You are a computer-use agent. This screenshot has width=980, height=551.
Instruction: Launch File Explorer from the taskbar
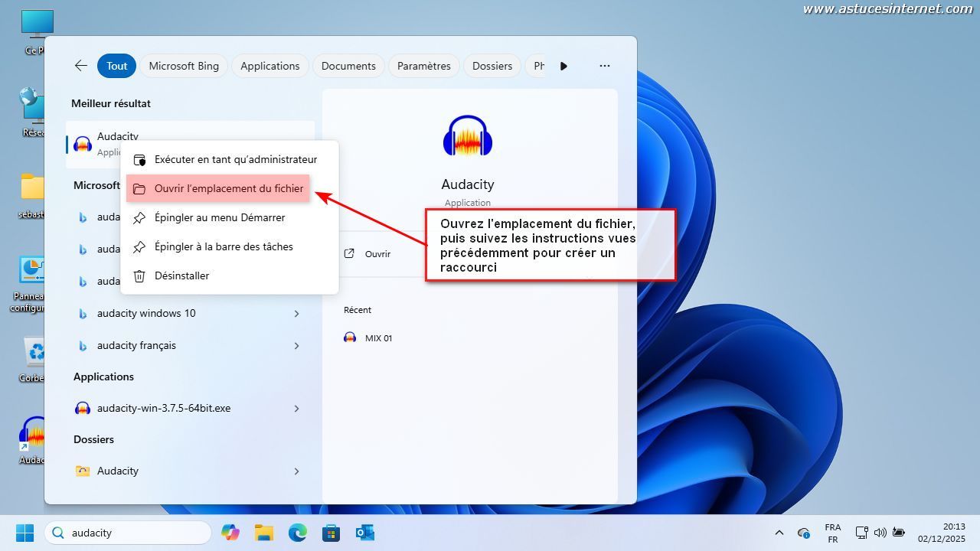pyautogui.click(x=263, y=533)
